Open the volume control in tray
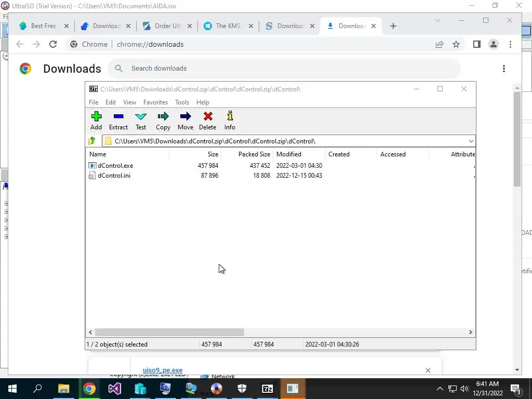Screen dimensions: 532x399 464,389
